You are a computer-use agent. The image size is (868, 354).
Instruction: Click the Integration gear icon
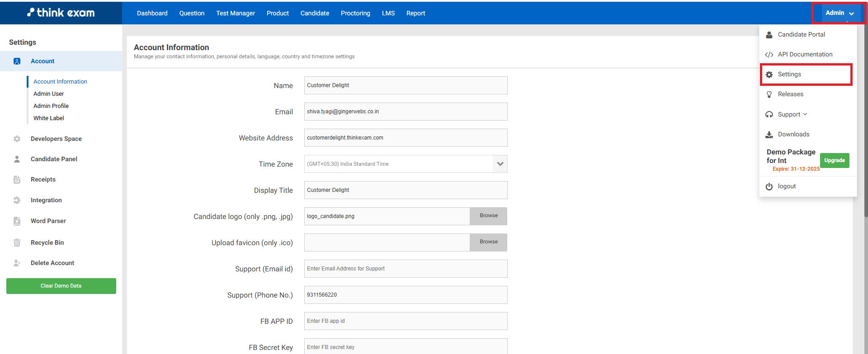coord(17,200)
